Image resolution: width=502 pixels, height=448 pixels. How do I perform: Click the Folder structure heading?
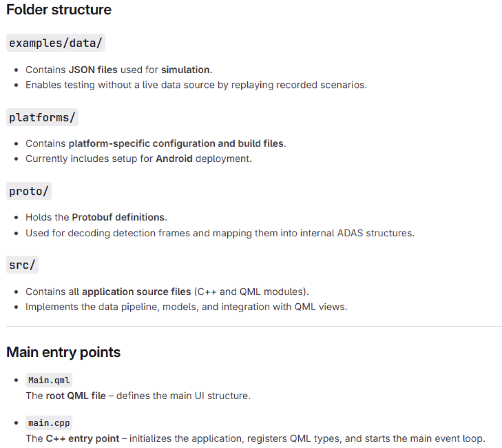click(x=59, y=10)
